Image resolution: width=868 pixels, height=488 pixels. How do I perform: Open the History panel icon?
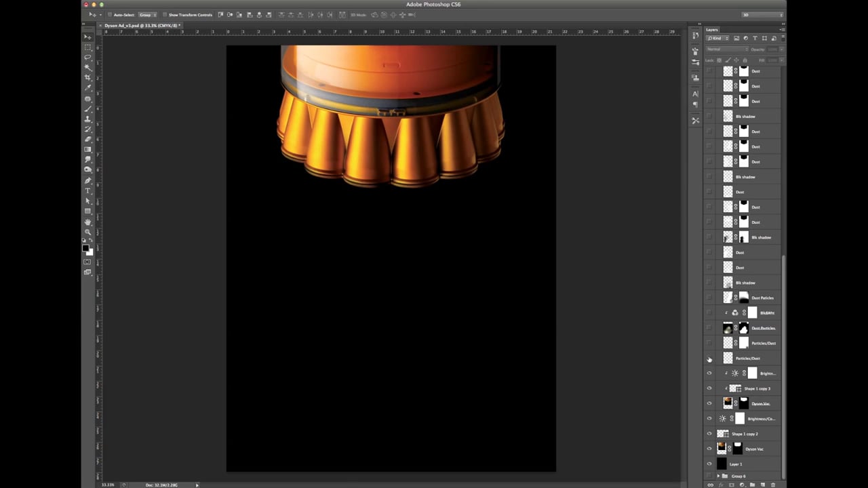coord(695,35)
